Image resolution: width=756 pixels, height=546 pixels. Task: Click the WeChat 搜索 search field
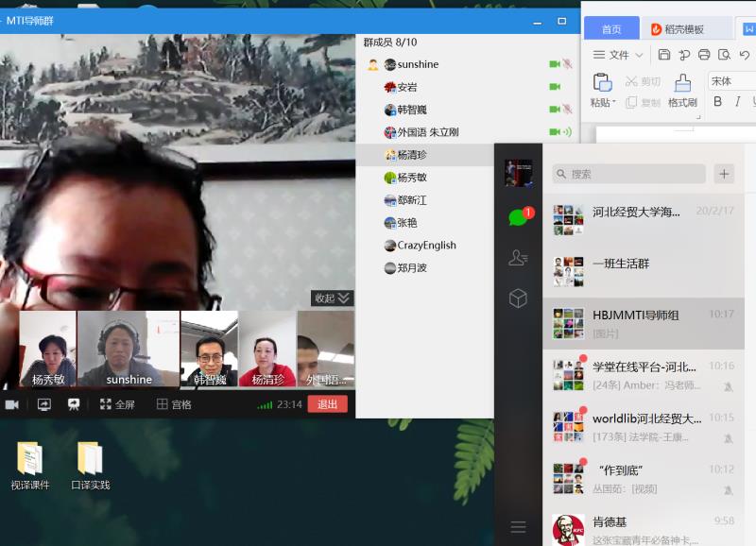(629, 174)
